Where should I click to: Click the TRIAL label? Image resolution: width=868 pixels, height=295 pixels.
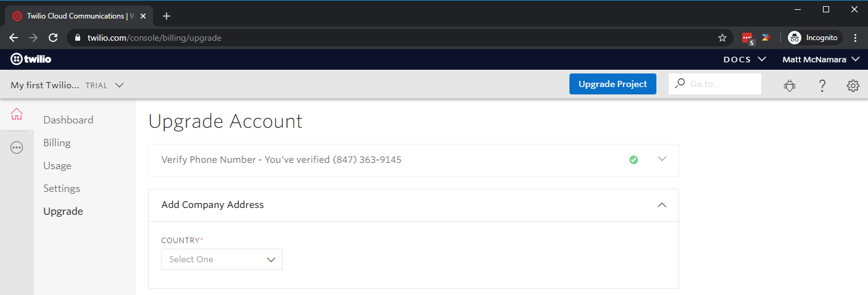pyautogui.click(x=96, y=86)
